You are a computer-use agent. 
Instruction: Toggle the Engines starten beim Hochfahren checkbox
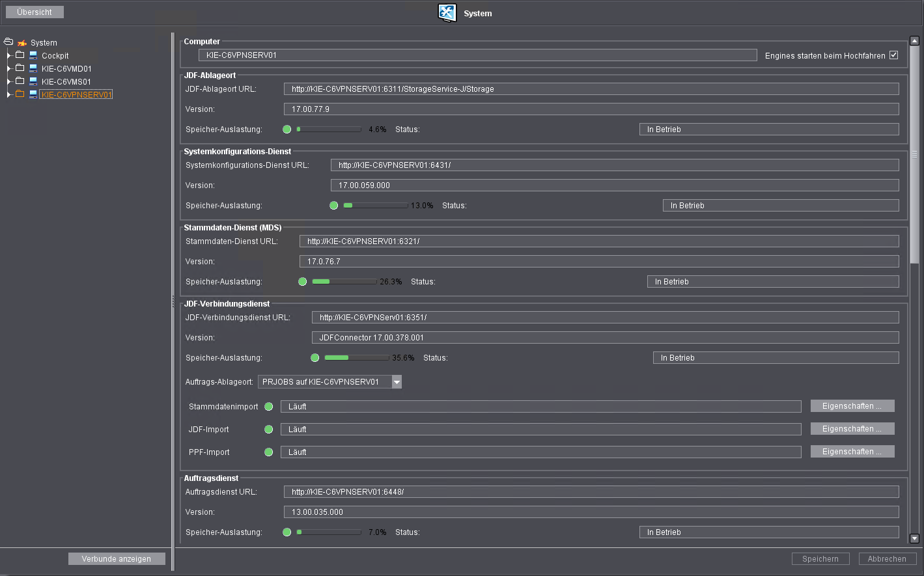click(894, 55)
